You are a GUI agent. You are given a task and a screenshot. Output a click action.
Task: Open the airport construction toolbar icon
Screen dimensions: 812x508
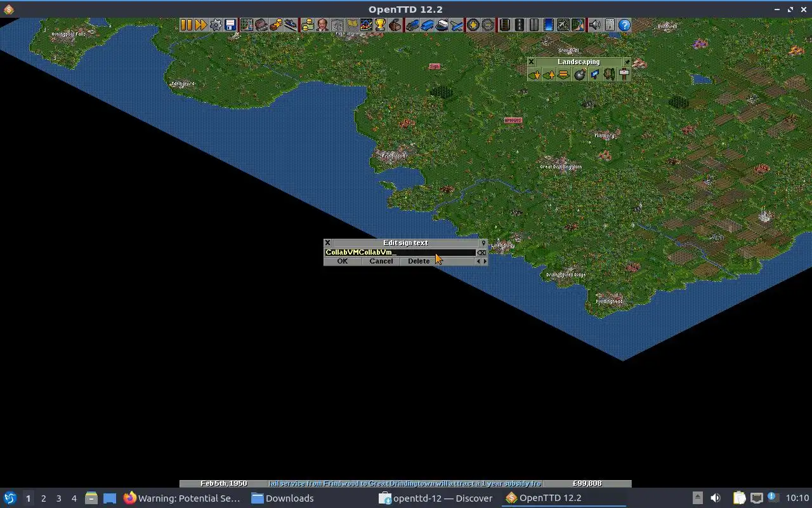click(x=563, y=25)
